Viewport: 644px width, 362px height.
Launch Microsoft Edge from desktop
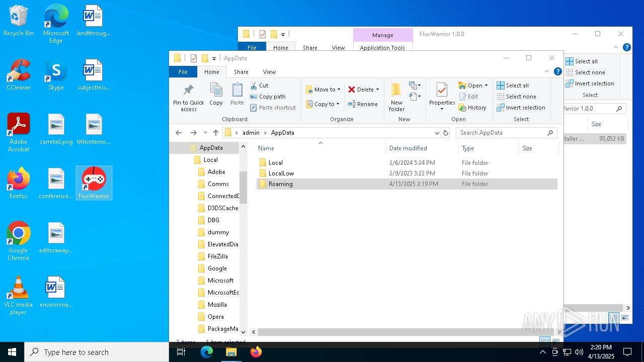56,24
